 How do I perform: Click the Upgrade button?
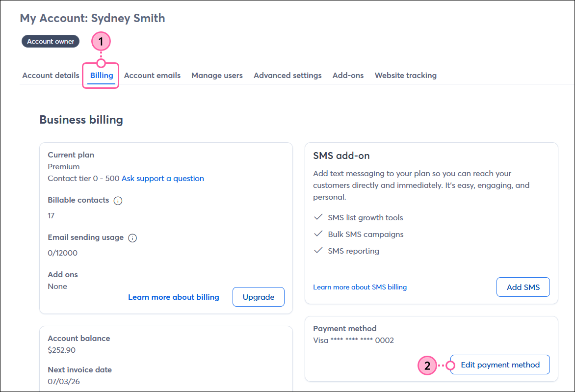[x=259, y=297]
